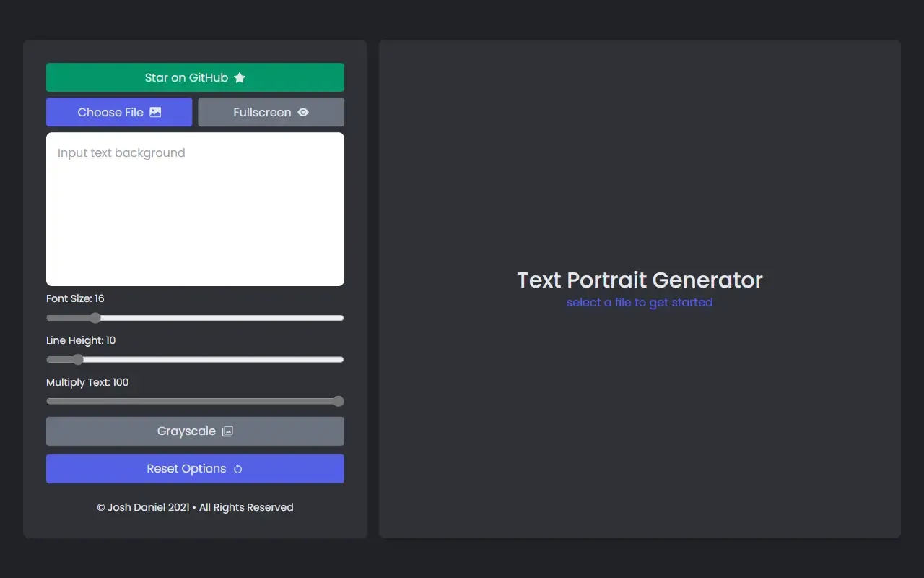Click the 'Font Size: 16' label
The image size is (924, 578).
pyautogui.click(x=75, y=298)
